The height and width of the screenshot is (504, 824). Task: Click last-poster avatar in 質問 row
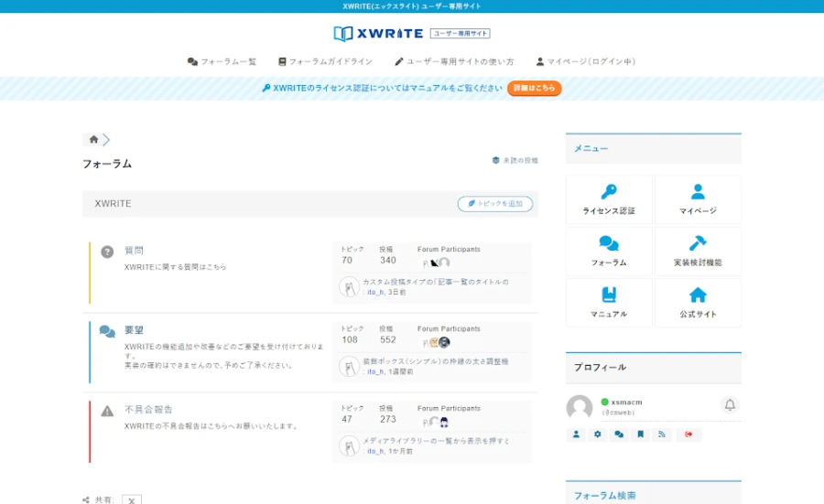(x=349, y=287)
